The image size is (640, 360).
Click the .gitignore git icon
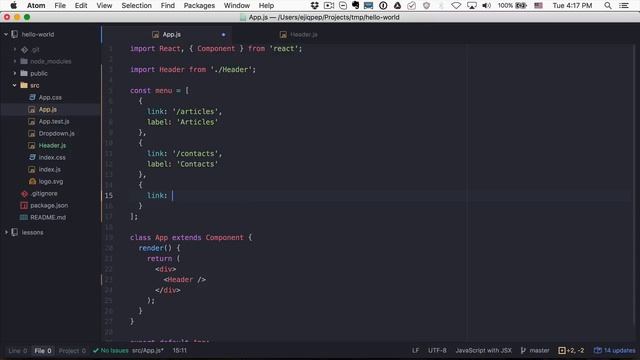[24, 193]
